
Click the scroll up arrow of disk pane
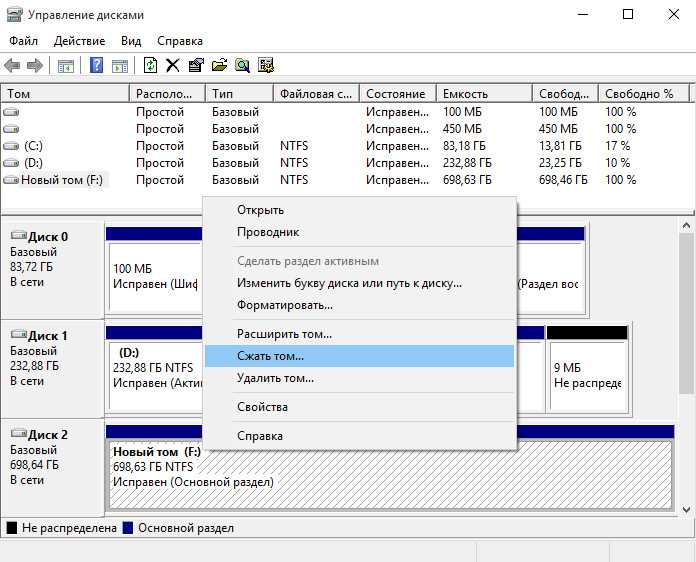(x=686, y=226)
